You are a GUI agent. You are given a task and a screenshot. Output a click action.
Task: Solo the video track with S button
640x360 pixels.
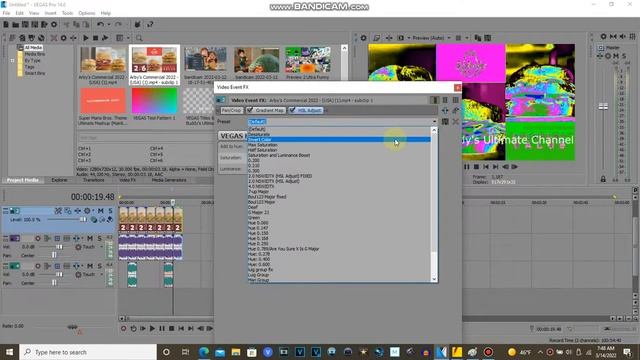pos(110,211)
